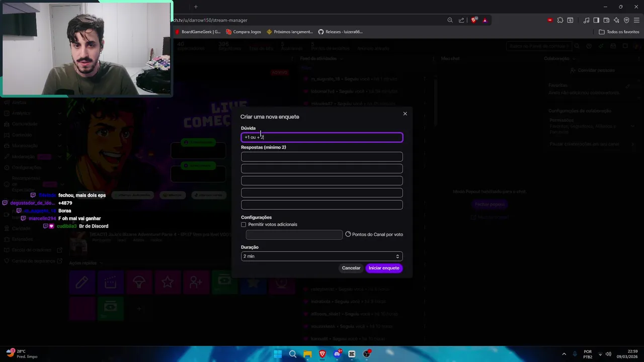Open the Extensions puzzle-piece icon
Screen dimensions: 644x362
tap(560, 20)
